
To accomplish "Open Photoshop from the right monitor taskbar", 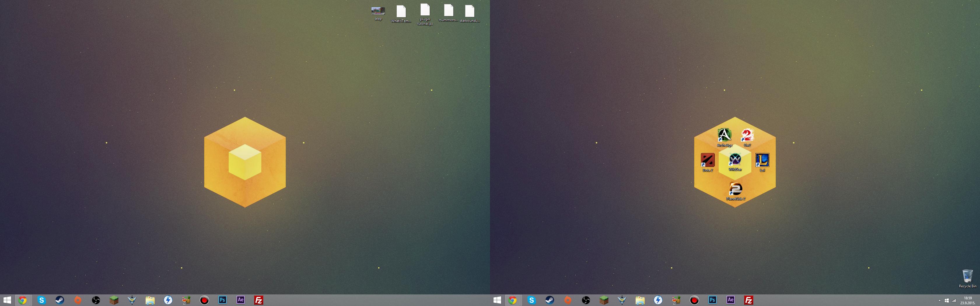I will (x=712, y=300).
